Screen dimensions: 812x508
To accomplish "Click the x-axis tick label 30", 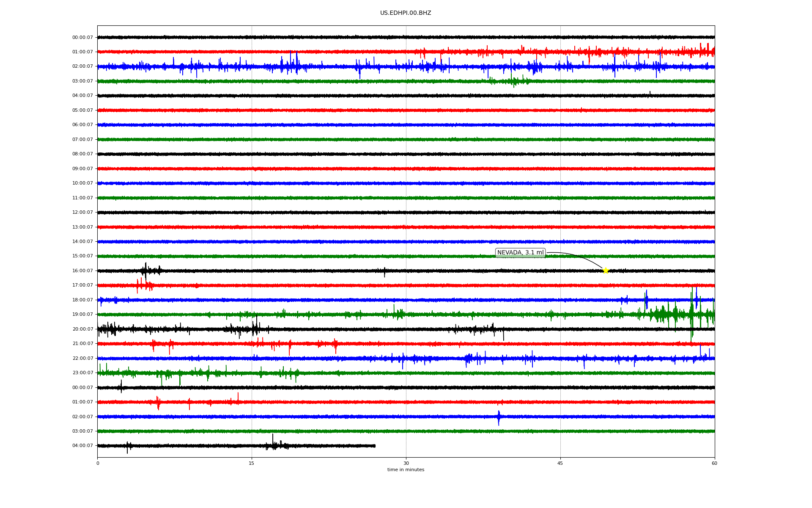I will pos(406,463).
